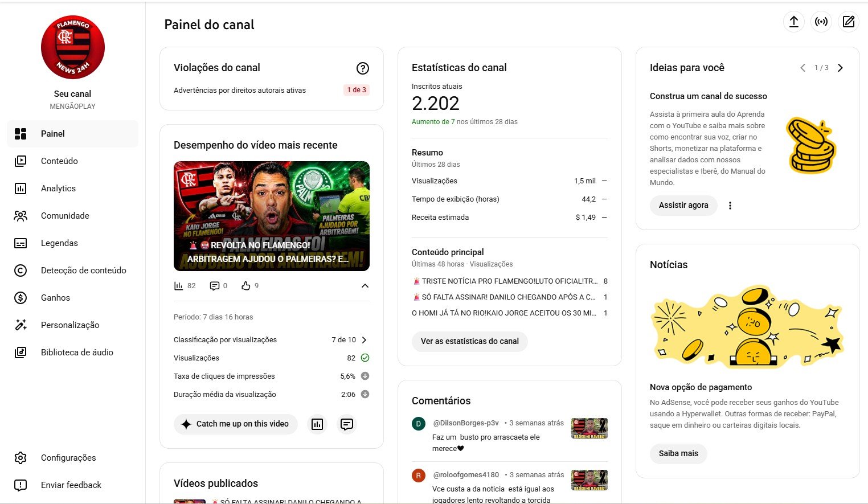Click the Notícias yellow coin banner
Screen dimensions: 868x504
pos(747,327)
